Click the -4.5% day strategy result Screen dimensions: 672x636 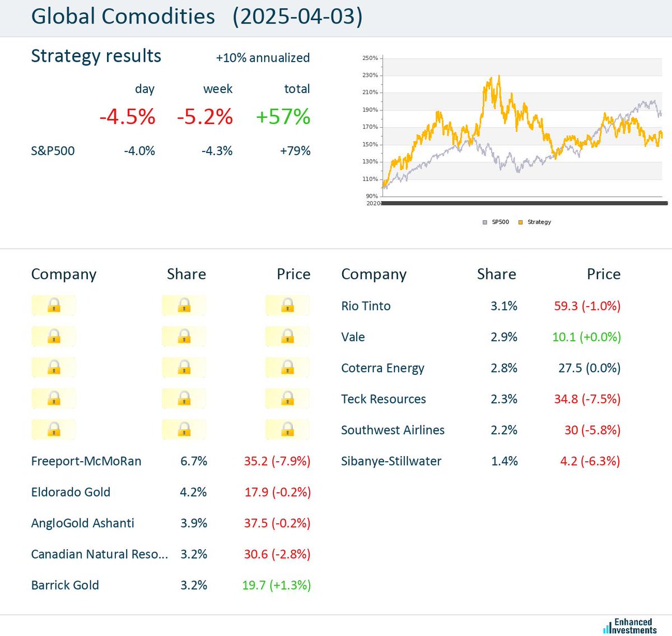(127, 117)
